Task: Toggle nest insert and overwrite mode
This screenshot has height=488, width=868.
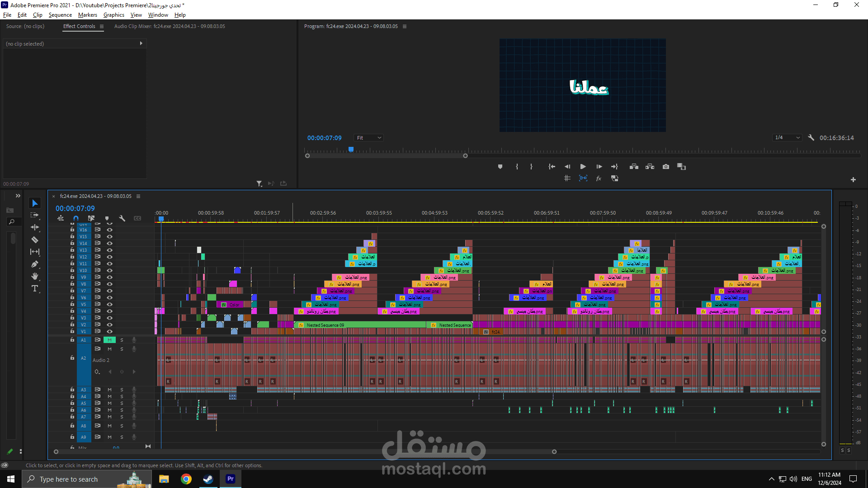Action: 61,218
